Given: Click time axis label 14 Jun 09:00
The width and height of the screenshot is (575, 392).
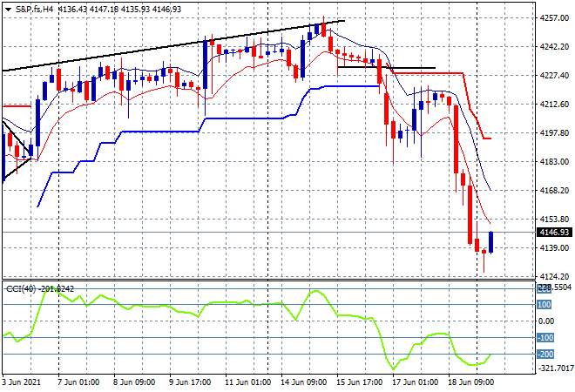Looking at the screenshot, I should pos(303,382).
